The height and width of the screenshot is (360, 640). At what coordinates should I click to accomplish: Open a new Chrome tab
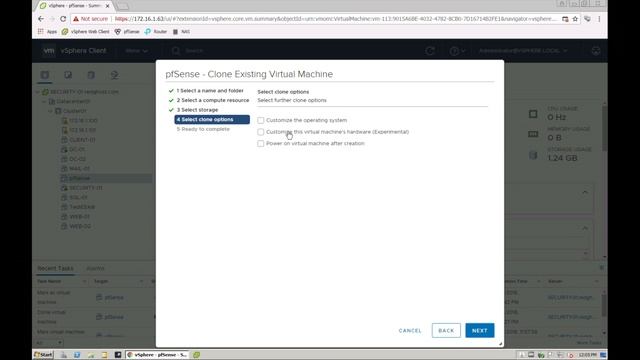[122, 6]
